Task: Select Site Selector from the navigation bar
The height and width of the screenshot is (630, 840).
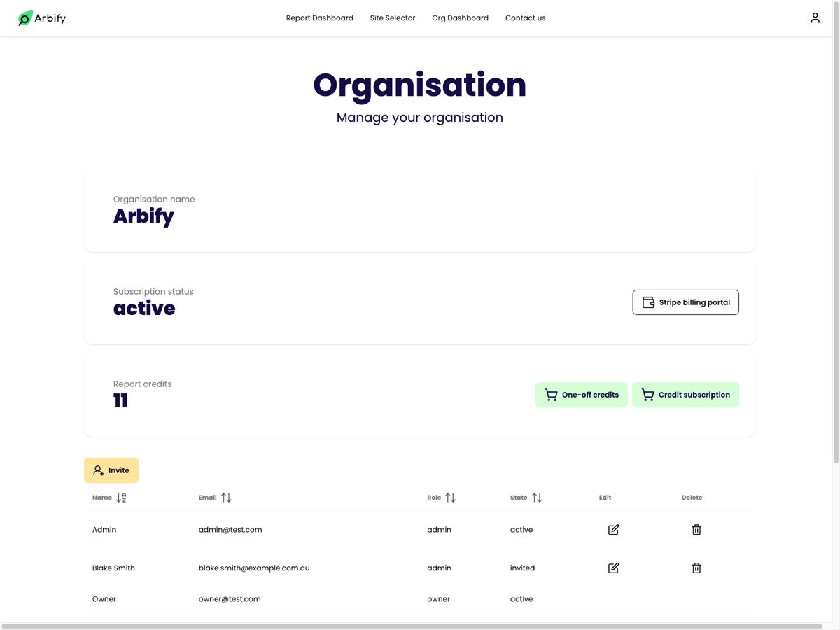Action: click(x=393, y=17)
